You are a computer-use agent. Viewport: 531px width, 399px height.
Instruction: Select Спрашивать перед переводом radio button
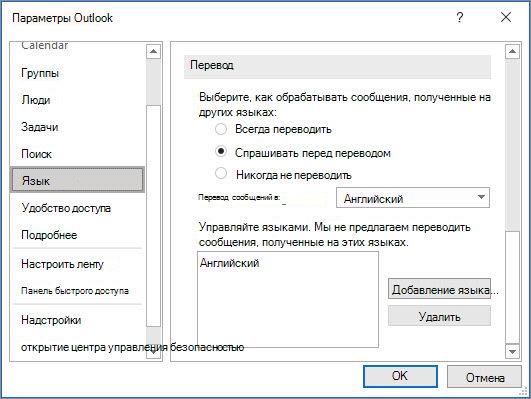pos(221,152)
